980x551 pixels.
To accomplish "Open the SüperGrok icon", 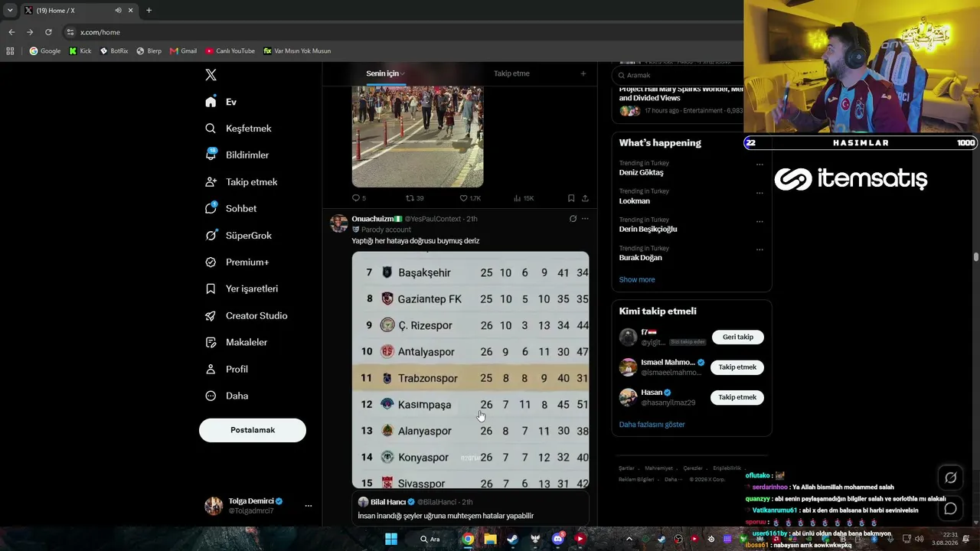I will coord(211,236).
